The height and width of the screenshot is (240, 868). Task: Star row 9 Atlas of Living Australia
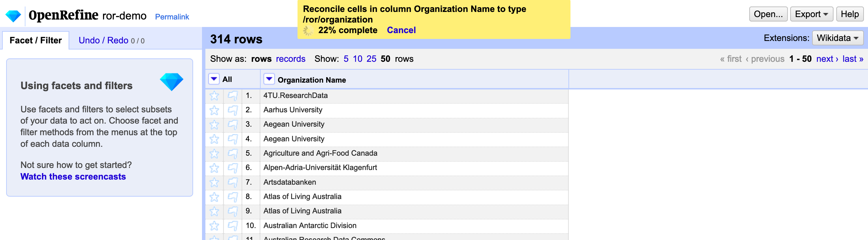coord(214,211)
